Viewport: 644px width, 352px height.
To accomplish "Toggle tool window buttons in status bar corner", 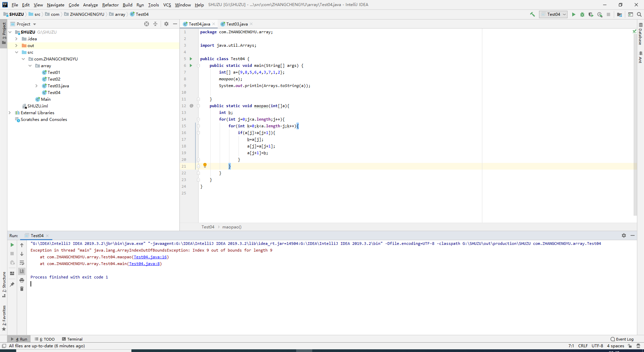I will coord(4,346).
